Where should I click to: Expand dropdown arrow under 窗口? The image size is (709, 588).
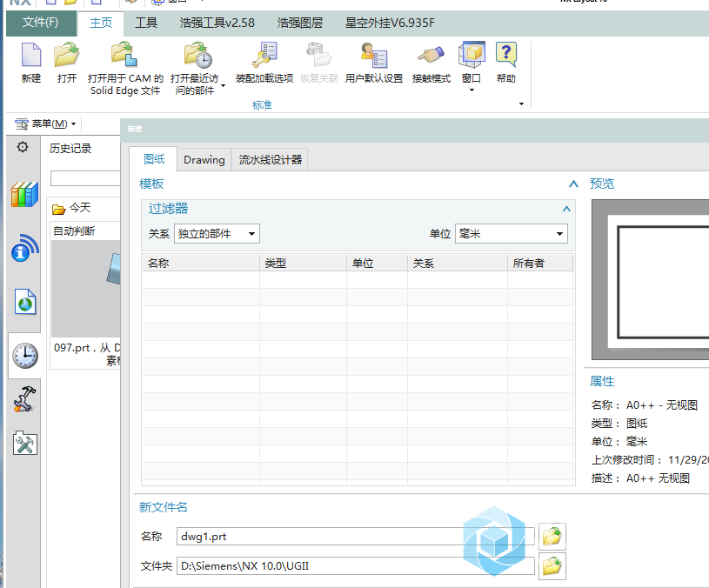(472, 90)
